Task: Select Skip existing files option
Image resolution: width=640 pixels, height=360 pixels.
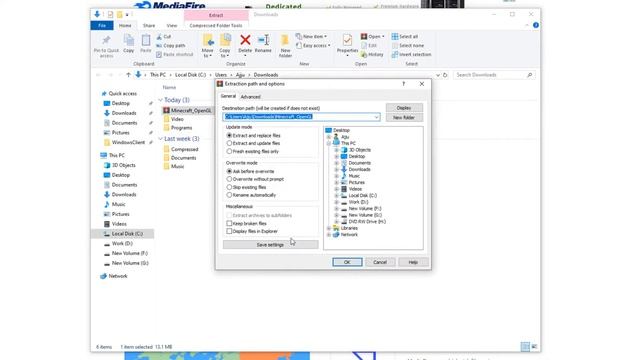Action: tap(246, 187)
